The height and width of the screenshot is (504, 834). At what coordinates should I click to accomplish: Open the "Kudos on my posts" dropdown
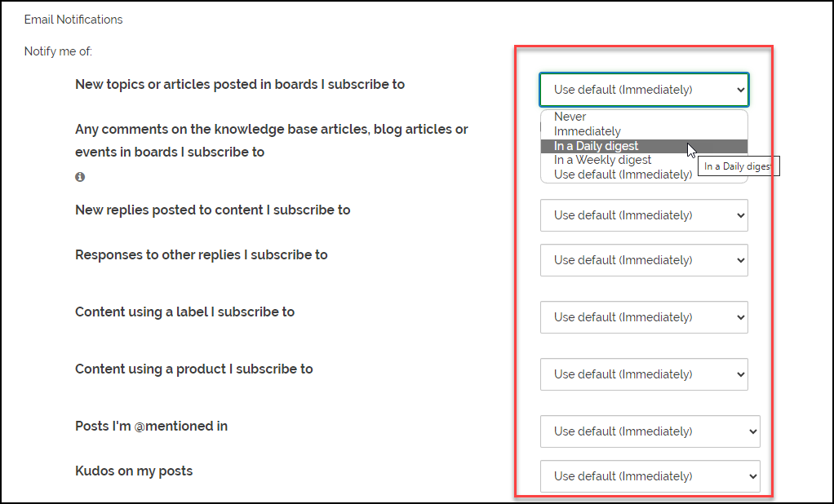(x=650, y=475)
